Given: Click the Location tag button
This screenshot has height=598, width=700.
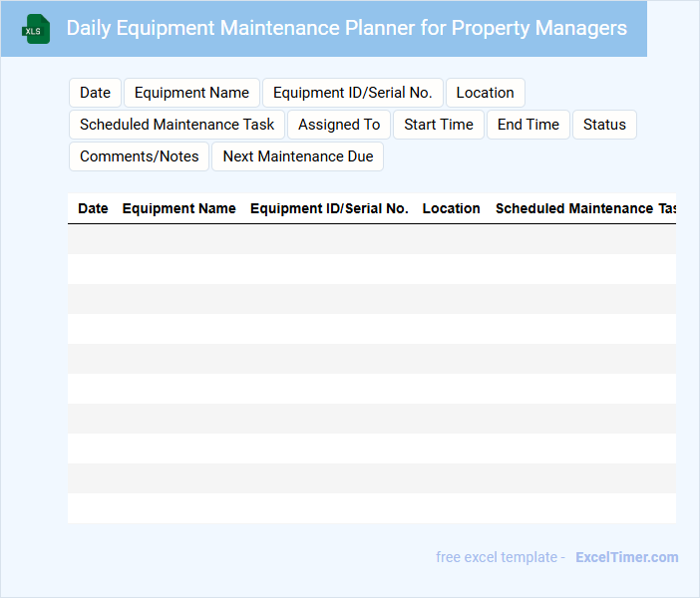Looking at the screenshot, I should (485, 93).
